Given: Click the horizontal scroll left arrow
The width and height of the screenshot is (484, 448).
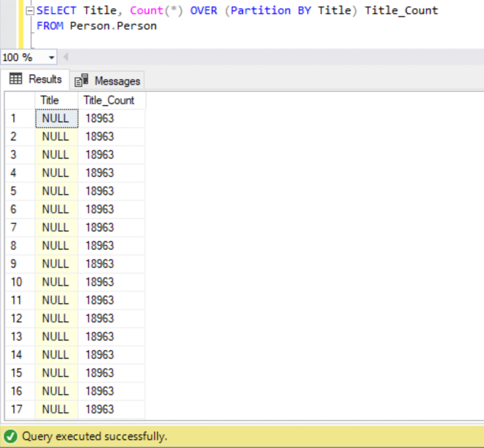Looking at the screenshot, I should tap(65, 57).
